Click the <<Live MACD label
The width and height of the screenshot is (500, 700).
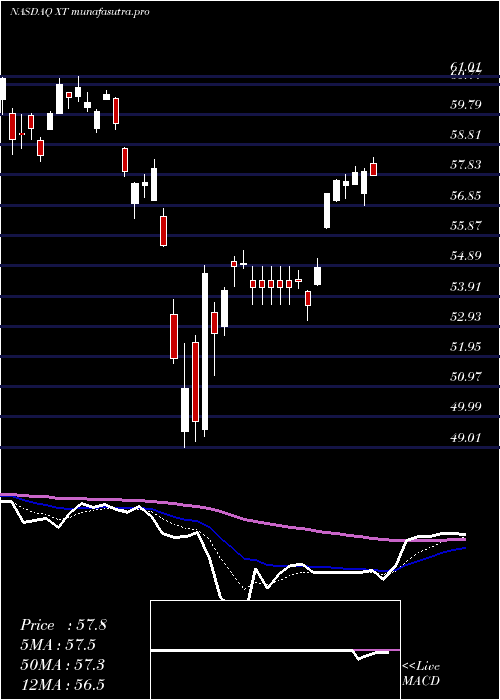[421, 674]
